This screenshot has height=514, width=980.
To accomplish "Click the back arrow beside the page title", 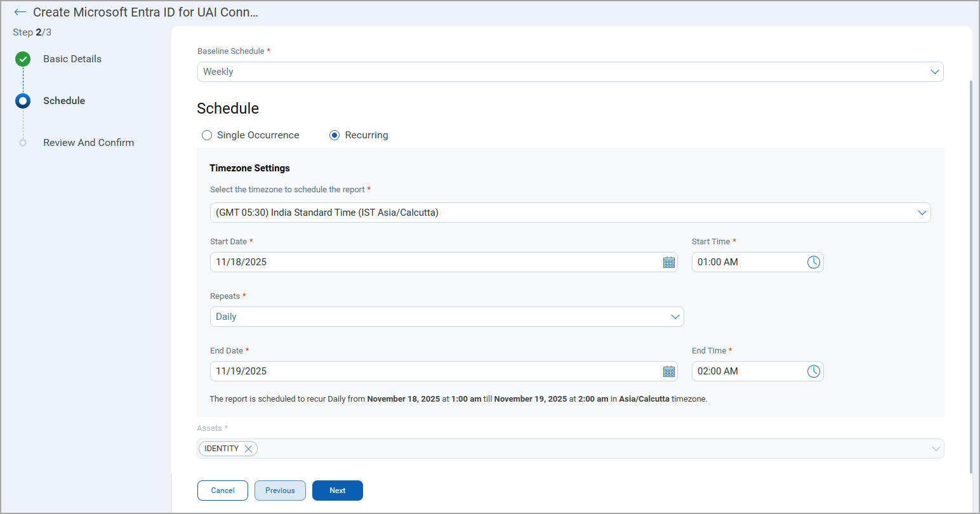I will [20, 12].
